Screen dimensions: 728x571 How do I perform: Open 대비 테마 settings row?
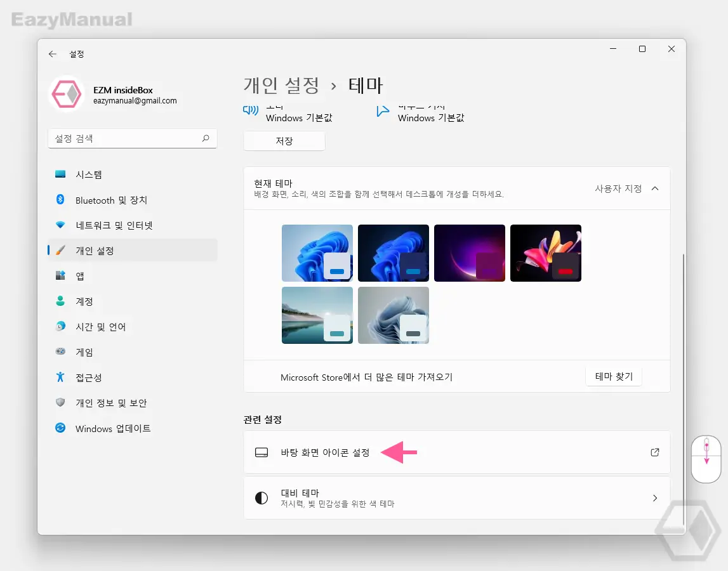(457, 498)
